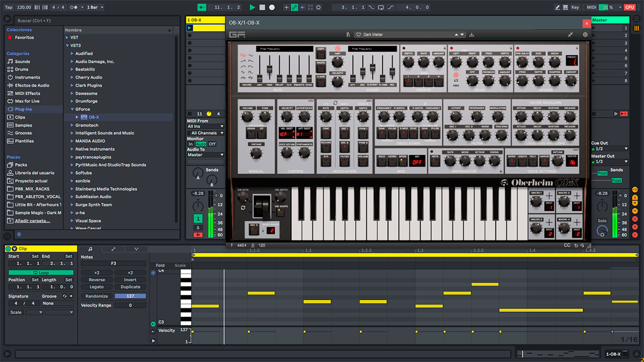The width and height of the screenshot is (644, 362).
Task: Click the Duplicate notes button
Action: click(130, 287)
